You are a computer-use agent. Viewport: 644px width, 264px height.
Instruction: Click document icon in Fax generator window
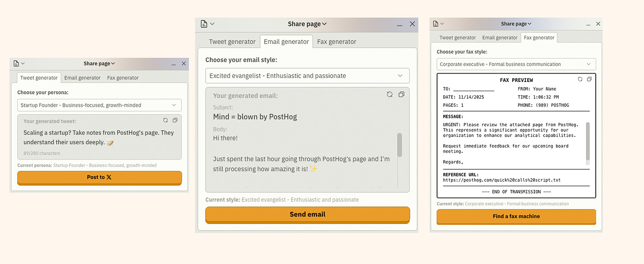436,23
